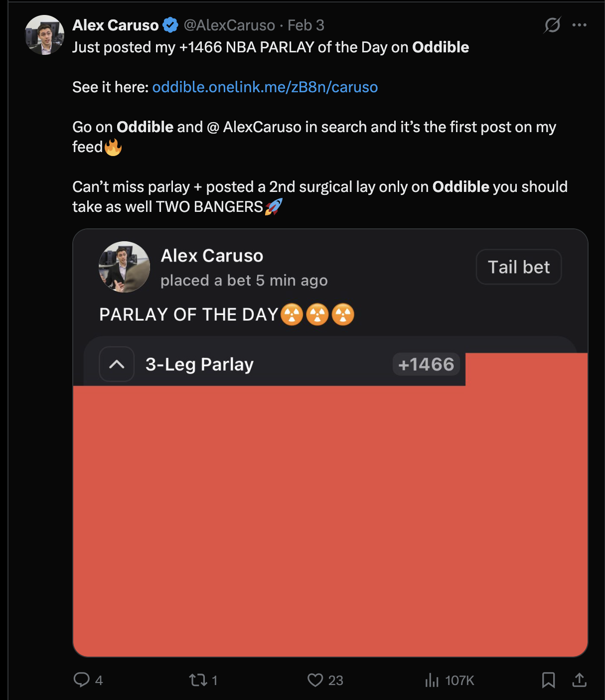This screenshot has height=700, width=605.
Task: Open the oddible.onelink.me/zB8n/caruso link
Action: tap(265, 87)
